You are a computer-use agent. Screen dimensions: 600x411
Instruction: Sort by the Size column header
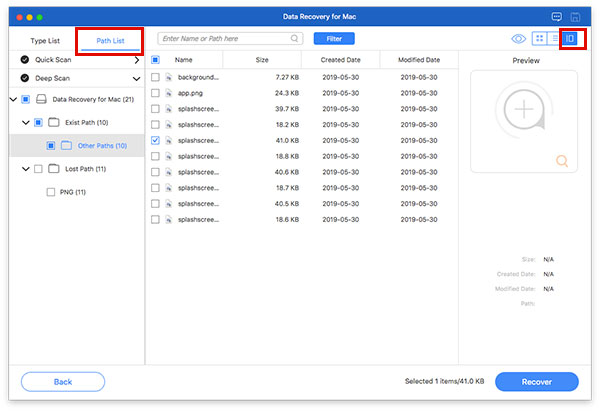click(x=262, y=60)
